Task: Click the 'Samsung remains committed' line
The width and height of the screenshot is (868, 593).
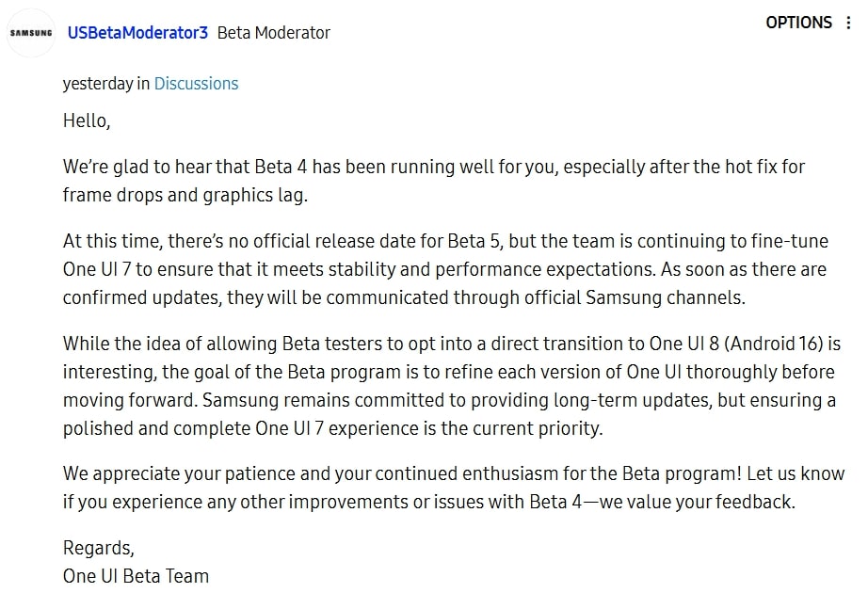Action: pos(449,400)
